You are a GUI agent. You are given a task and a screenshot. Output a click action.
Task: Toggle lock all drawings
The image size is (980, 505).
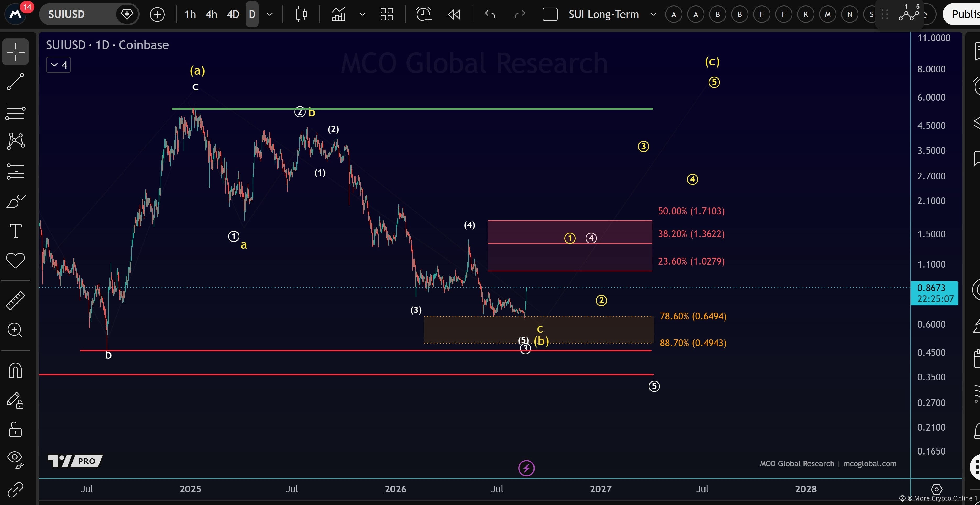[x=16, y=430]
